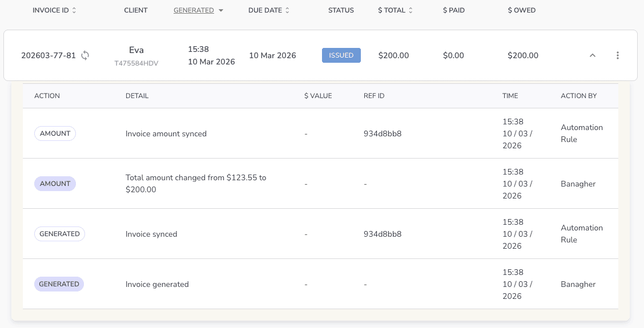Sort by Invoice ID column
The width and height of the screenshot is (644, 328).
point(54,10)
